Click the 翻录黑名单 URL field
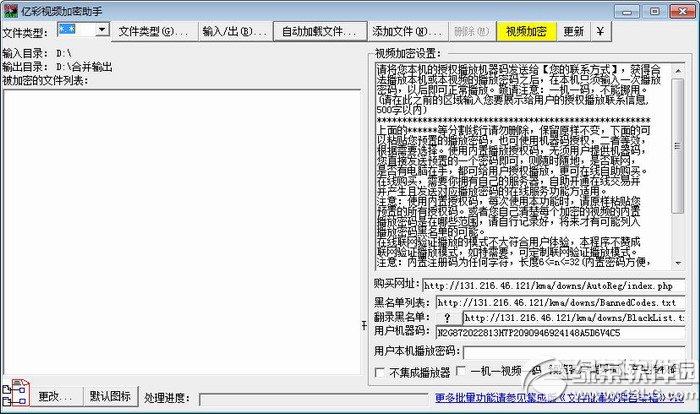The height and width of the screenshot is (414, 700). pyautogui.click(x=574, y=318)
